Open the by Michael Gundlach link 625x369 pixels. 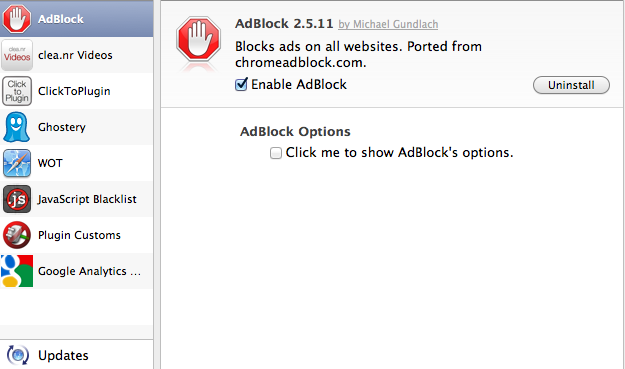388,24
